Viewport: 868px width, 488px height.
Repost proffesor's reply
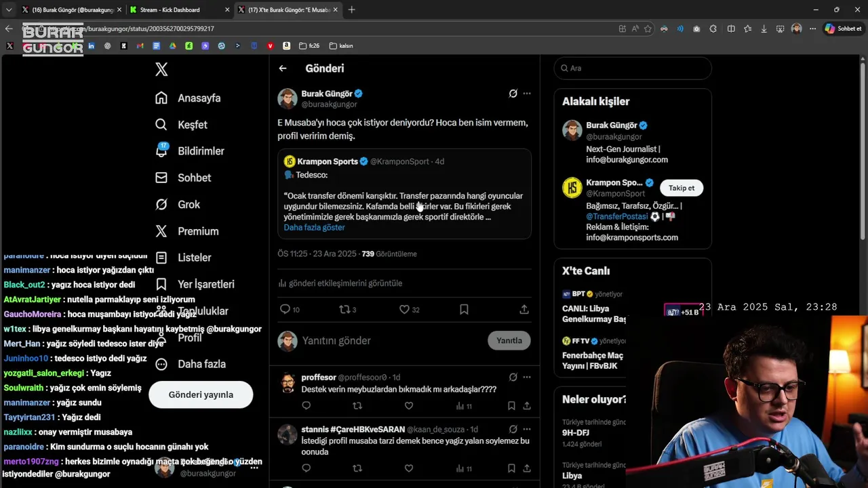pyautogui.click(x=357, y=406)
